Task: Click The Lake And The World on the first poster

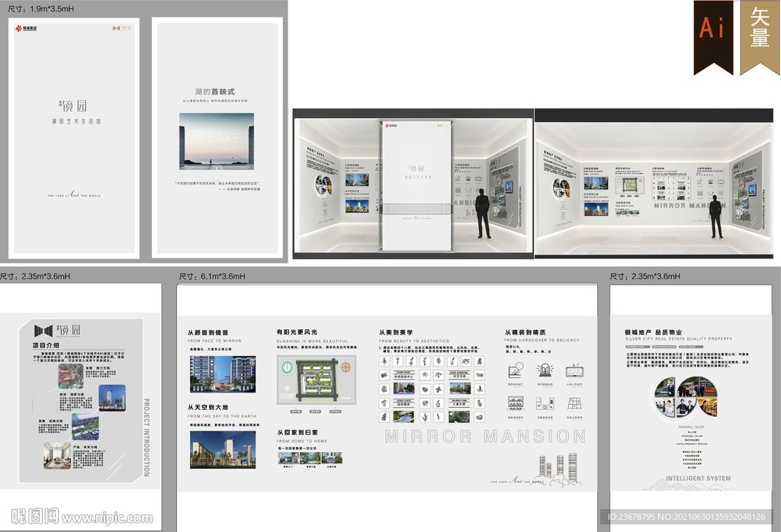Action: tap(74, 194)
